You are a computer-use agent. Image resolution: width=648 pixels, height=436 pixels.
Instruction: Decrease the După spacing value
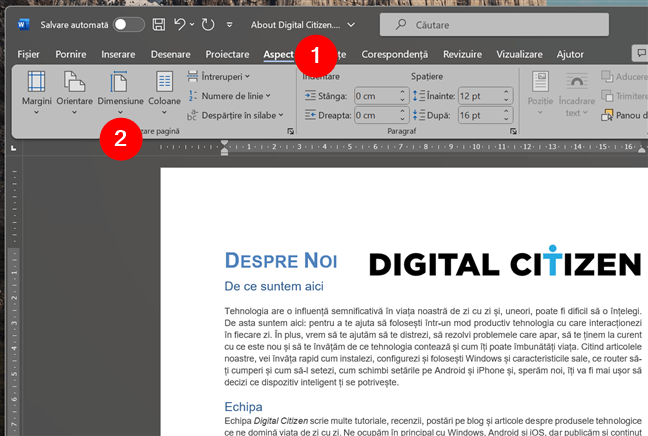tap(506, 119)
